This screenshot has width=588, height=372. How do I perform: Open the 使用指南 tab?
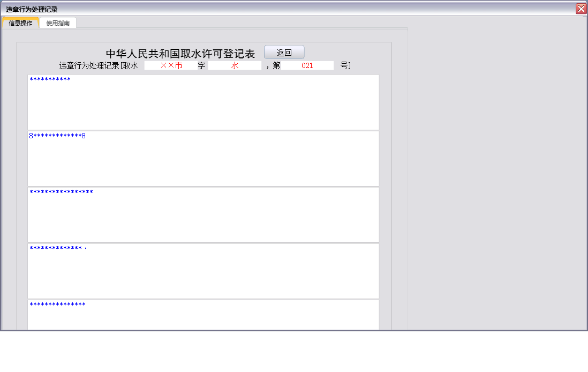click(x=58, y=23)
